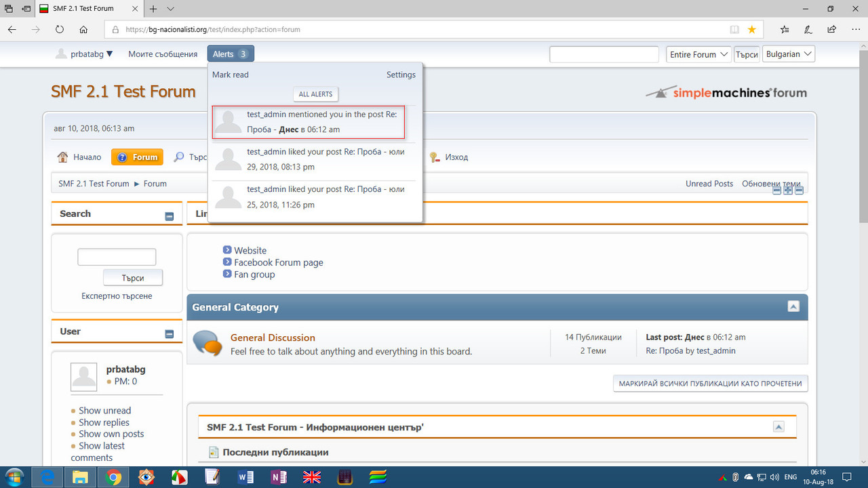Open last post Re: Проба link
This screenshot has height=488, width=868.
click(x=670, y=351)
